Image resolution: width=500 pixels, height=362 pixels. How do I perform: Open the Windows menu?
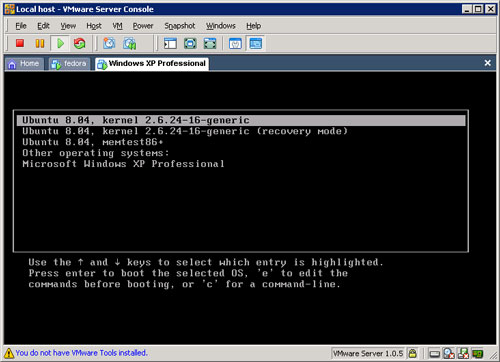(x=221, y=26)
